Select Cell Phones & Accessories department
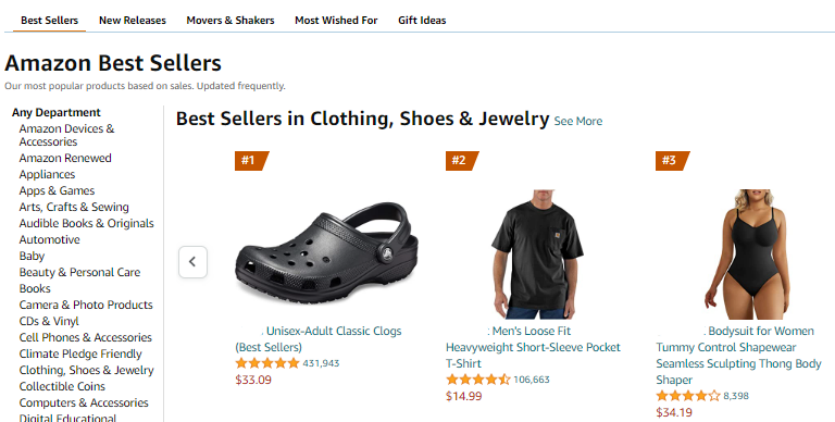Viewport: 835px width, 422px height. pos(85,337)
